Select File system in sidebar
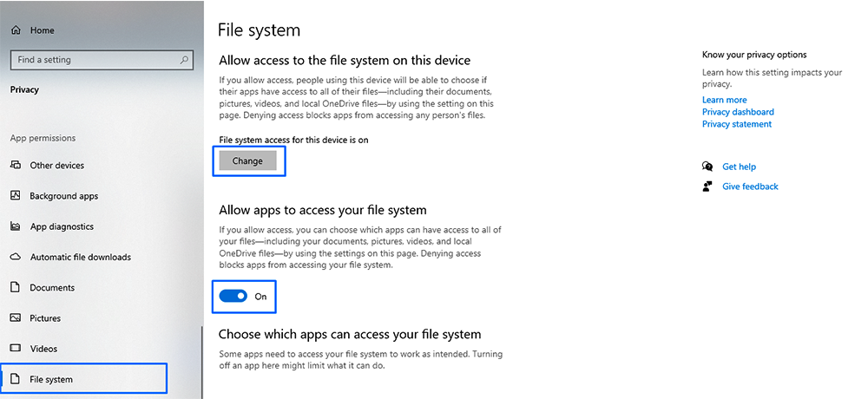The height and width of the screenshot is (399, 868). [84, 379]
